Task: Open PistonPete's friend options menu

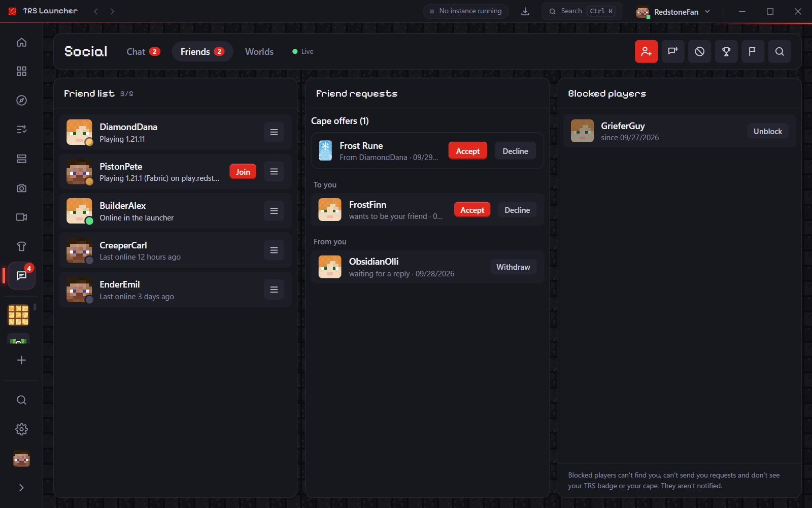Action: pyautogui.click(x=274, y=172)
